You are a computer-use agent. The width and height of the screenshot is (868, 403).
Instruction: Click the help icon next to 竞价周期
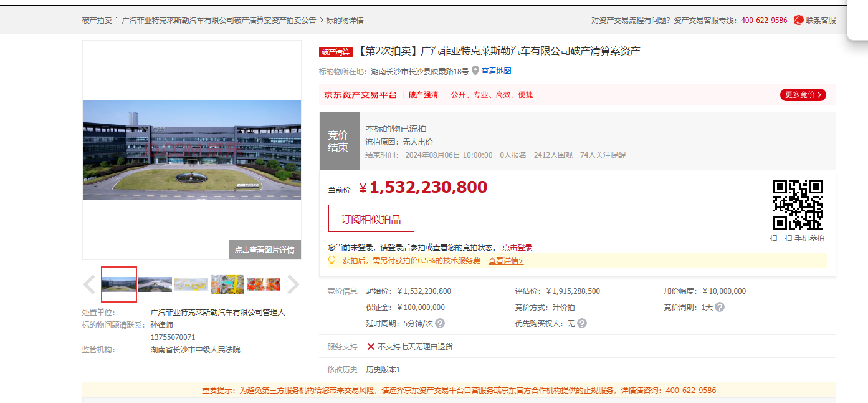tap(720, 308)
